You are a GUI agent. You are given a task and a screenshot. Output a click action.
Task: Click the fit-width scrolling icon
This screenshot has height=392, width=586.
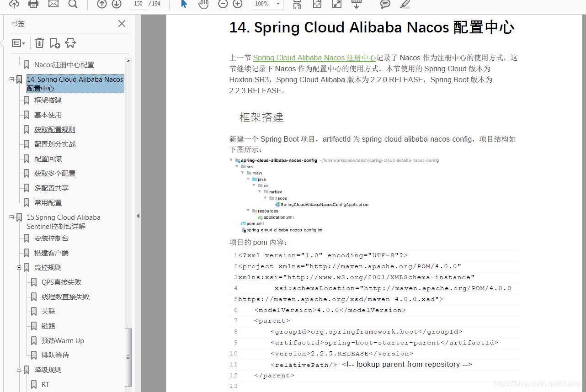click(x=297, y=4)
